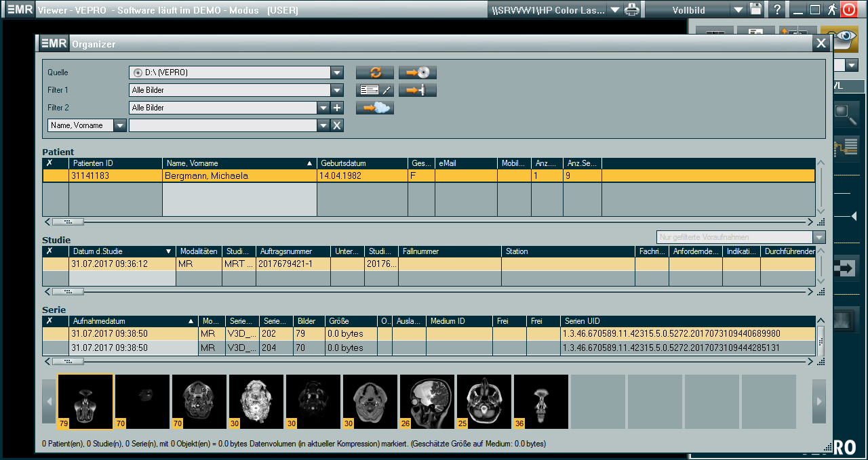Image resolution: width=868 pixels, height=460 pixels.
Task: Open the Quelle source dropdown
Action: point(337,72)
